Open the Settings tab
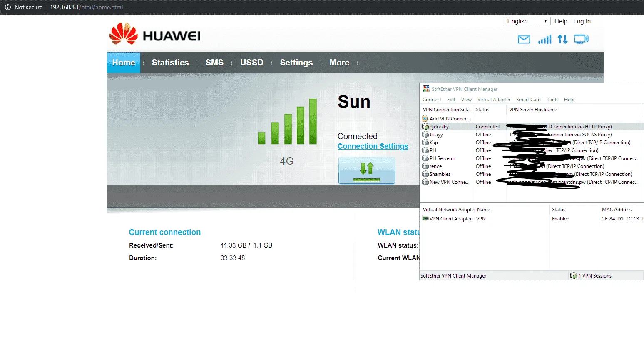The image size is (644, 348). 296,63
